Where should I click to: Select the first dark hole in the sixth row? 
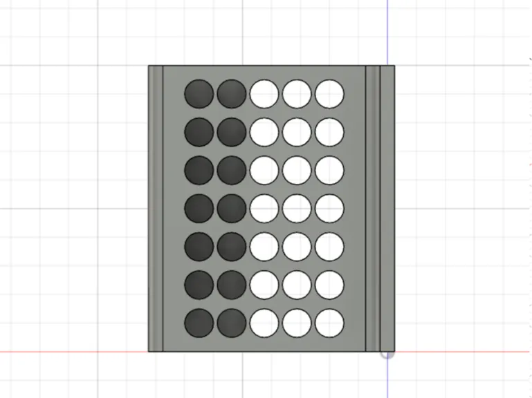pos(199,285)
